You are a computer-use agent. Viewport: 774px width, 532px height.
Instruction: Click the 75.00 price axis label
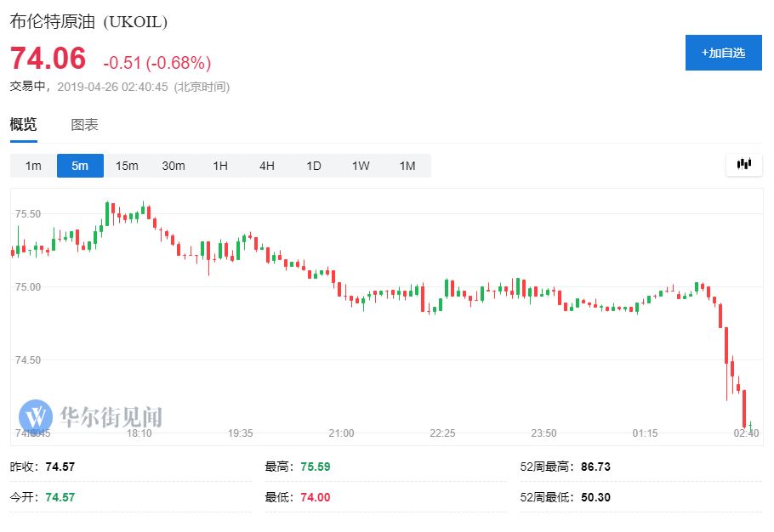28,287
